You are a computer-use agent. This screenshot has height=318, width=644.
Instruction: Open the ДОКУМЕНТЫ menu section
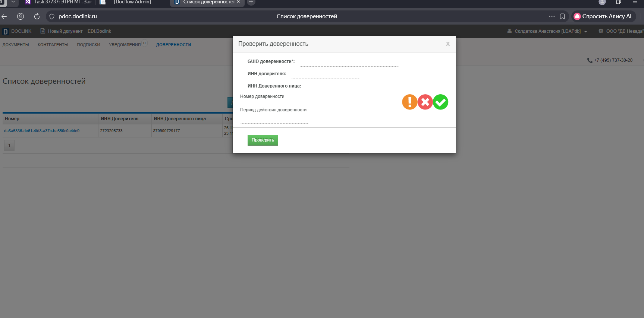tap(16, 45)
